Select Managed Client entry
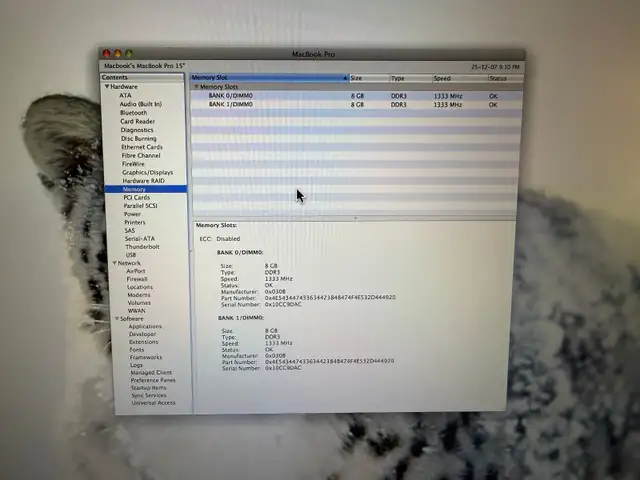The width and height of the screenshot is (640, 480). tap(151, 373)
